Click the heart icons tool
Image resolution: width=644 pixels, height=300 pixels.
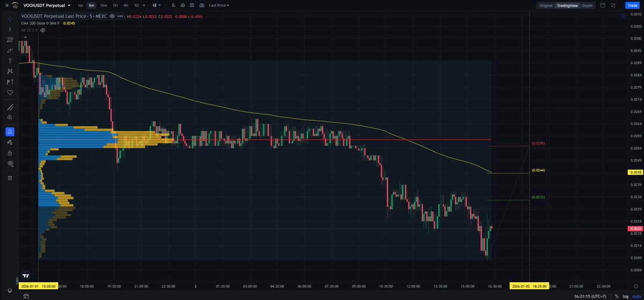tap(10, 92)
